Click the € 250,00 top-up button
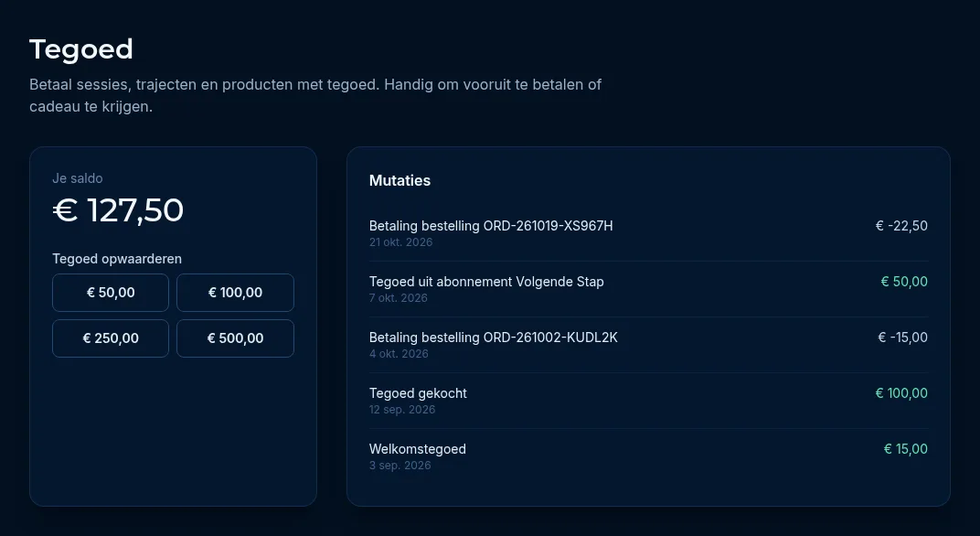 (111, 338)
